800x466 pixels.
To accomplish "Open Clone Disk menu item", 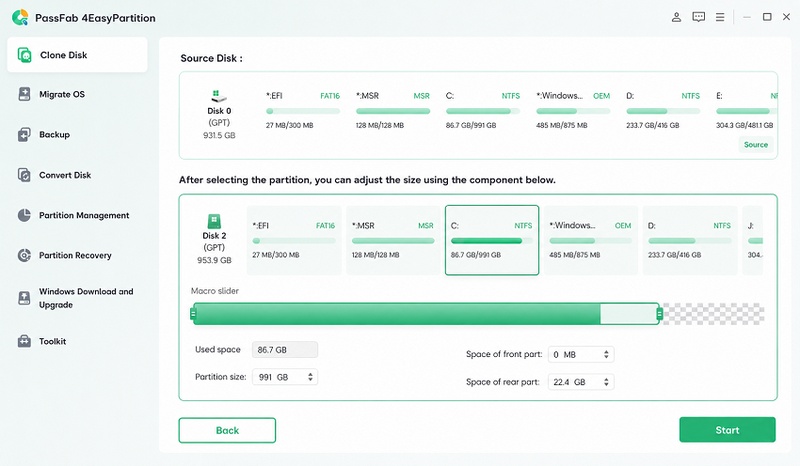I will coord(77,55).
